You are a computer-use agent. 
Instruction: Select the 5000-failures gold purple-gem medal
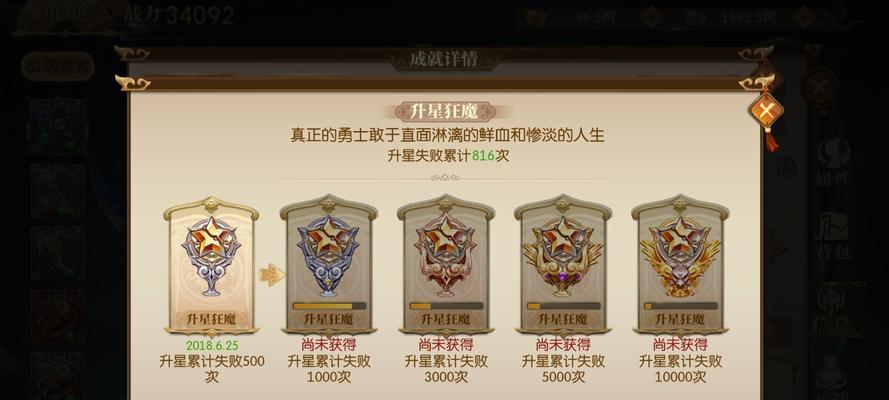562,265
